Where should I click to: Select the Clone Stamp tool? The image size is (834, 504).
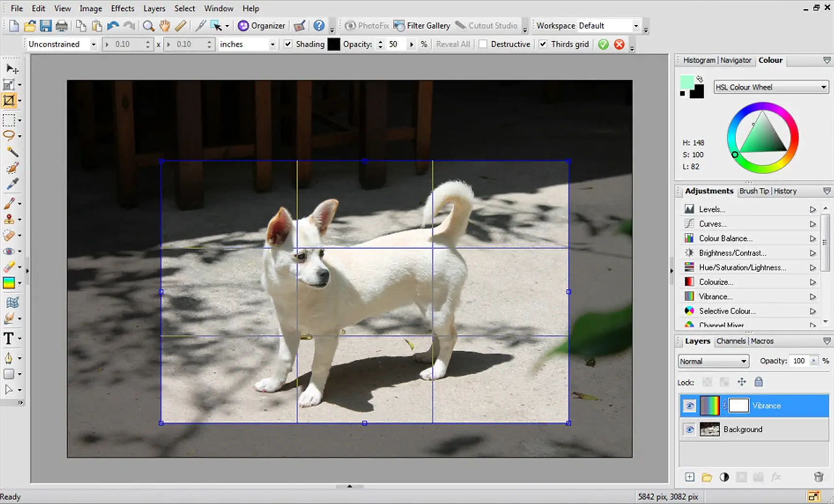pyautogui.click(x=9, y=219)
